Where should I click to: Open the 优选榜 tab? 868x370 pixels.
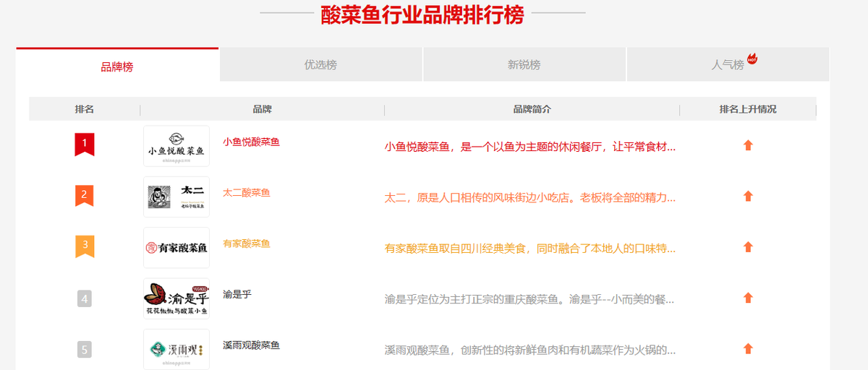coord(320,65)
